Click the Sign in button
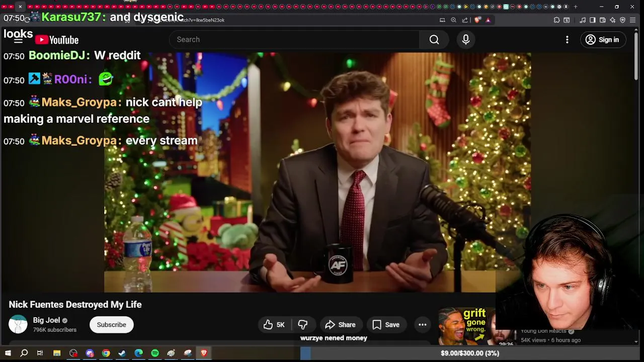Screen dimensions: 644x362 point(603,40)
